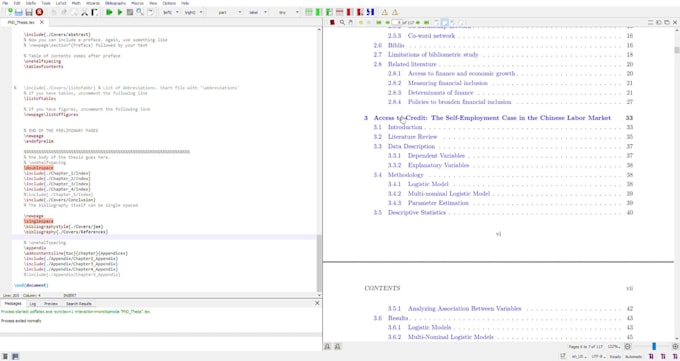
Task: Open the Multi-nominal Logistic Model link
Action: click(449, 194)
